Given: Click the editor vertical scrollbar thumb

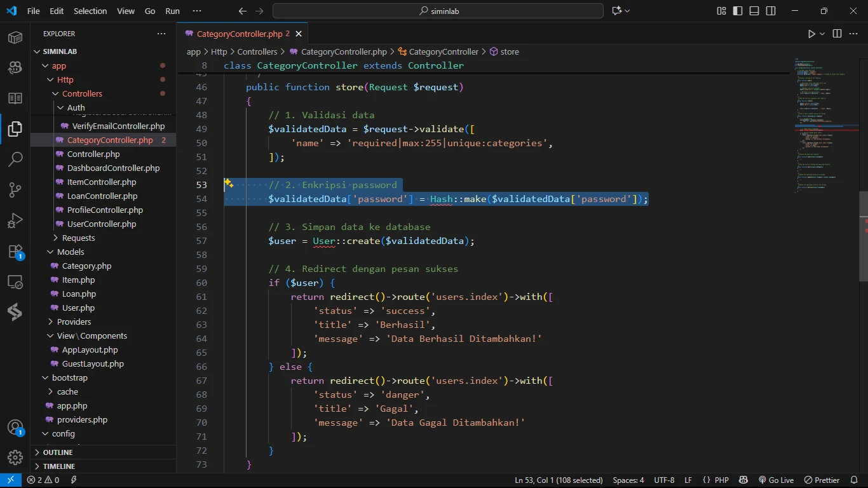Looking at the screenshot, I should click(x=863, y=235).
